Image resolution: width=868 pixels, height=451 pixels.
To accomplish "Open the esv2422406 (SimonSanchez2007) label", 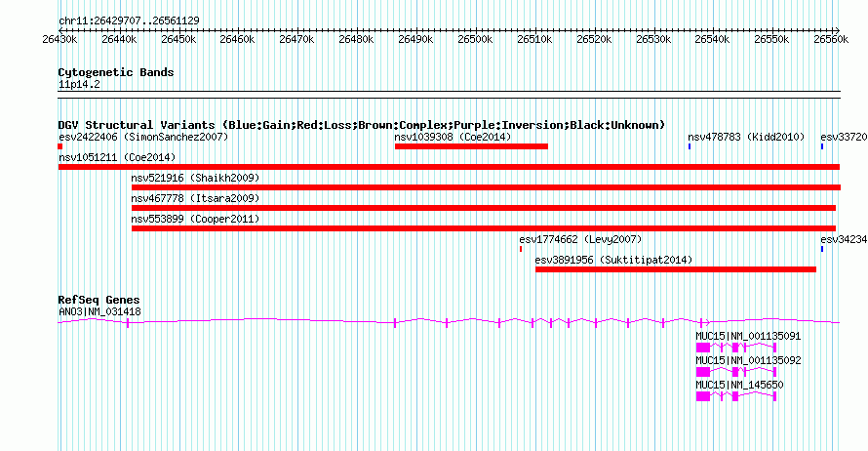I will coord(143,137).
